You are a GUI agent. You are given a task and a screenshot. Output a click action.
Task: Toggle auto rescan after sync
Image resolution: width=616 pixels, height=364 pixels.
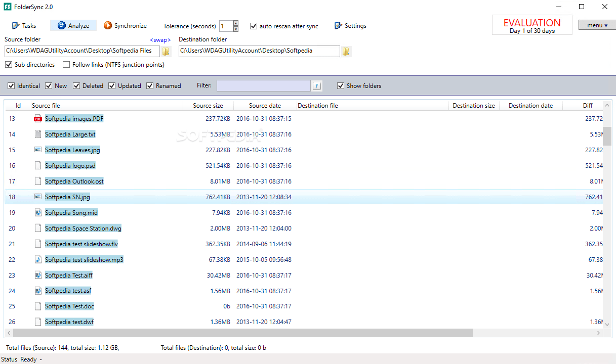254,26
